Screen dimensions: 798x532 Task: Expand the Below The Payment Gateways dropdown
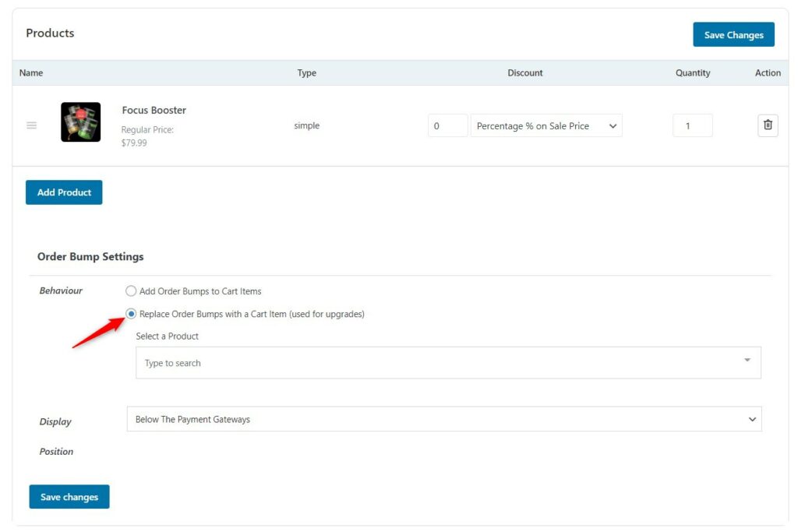(x=443, y=419)
